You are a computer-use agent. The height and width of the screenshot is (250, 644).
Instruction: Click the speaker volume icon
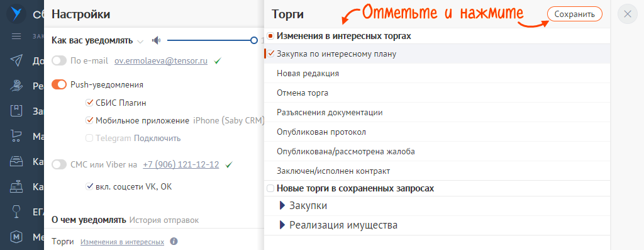pos(156,40)
